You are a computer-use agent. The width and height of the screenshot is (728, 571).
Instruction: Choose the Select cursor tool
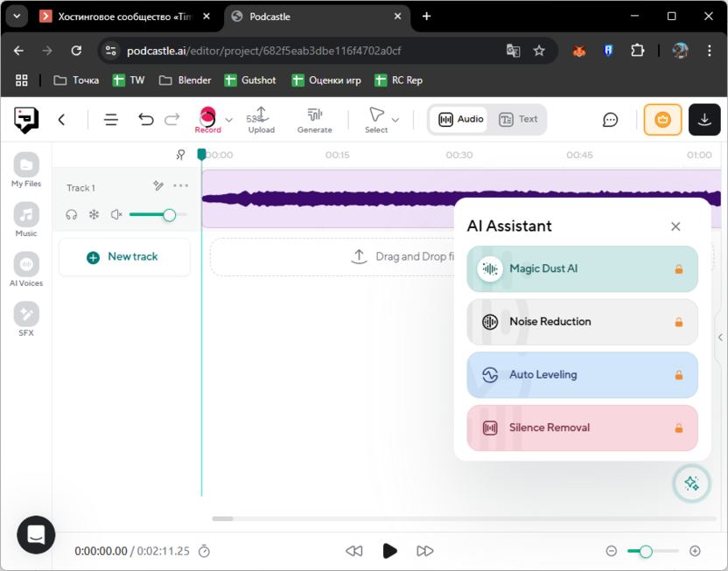coord(376,120)
